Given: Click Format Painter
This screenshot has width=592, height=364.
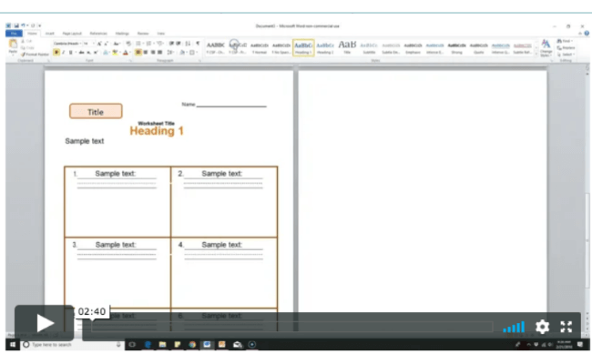Looking at the screenshot, I should click(x=36, y=55).
